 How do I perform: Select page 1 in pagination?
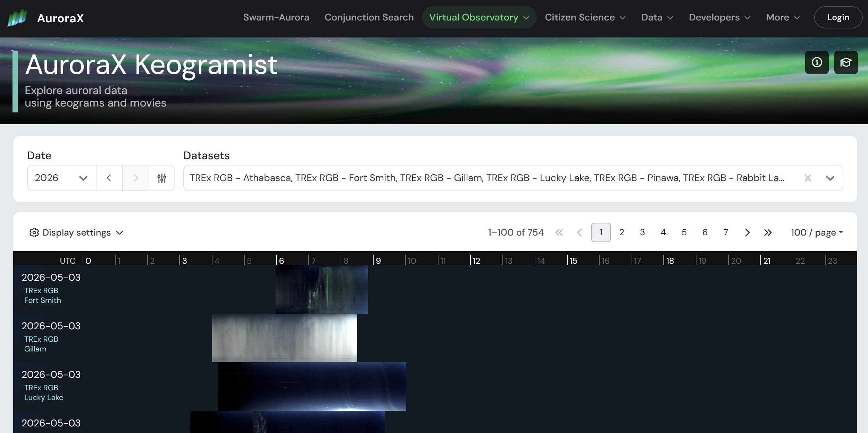pos(601,232)
